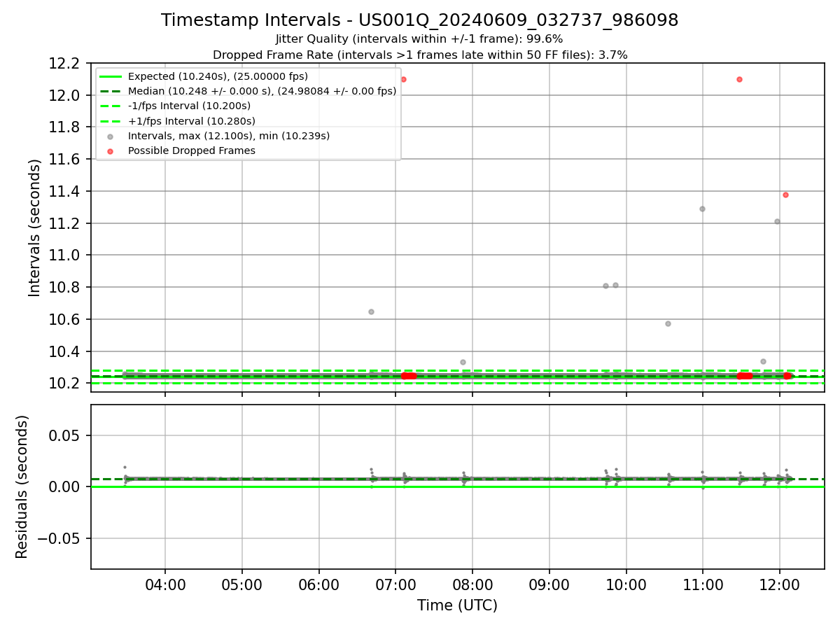The height and width of the screenshot is (630, 840).
Task: Click the 'Residuals (seconds)' y-axis label
Action: pos(22,486)
